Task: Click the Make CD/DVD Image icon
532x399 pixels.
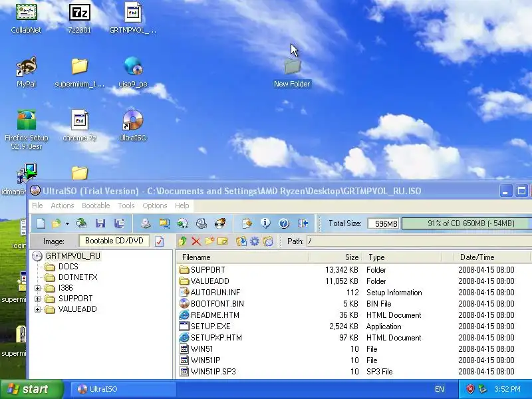Action: 146,223
